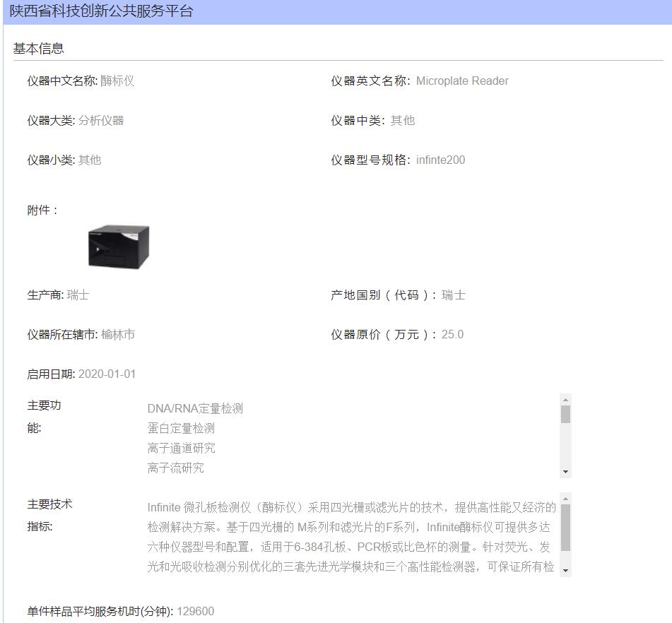Select the 酶标仪 instrument name value
This screenshot has height=623, width=672.
pos(117,81)
